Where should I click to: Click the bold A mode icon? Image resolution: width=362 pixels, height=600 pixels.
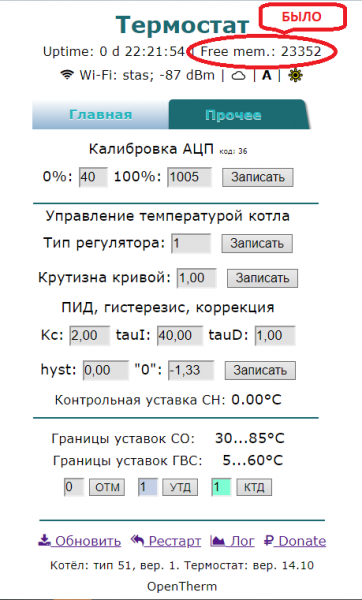click(x=267, y=75)
